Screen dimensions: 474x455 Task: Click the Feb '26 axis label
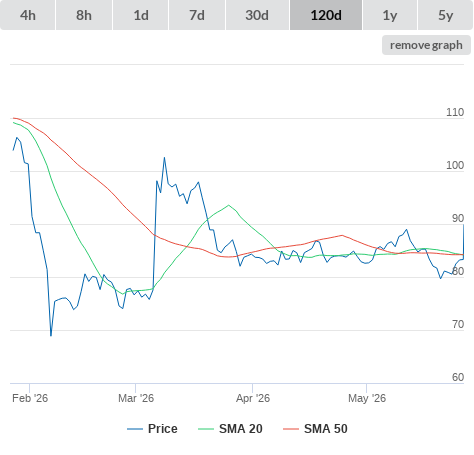tap(30, 398)
